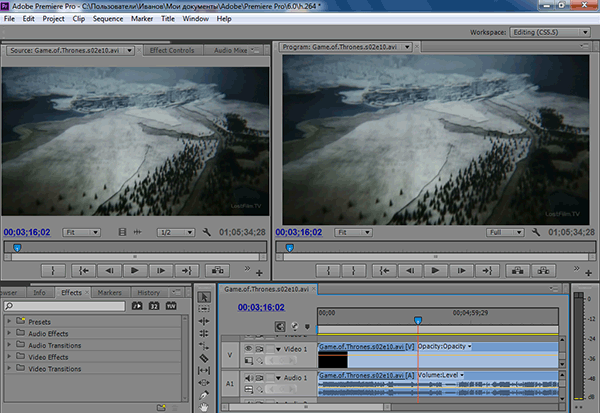
Task: Toggle sync lock on Video 1
Action: point(259,349)
